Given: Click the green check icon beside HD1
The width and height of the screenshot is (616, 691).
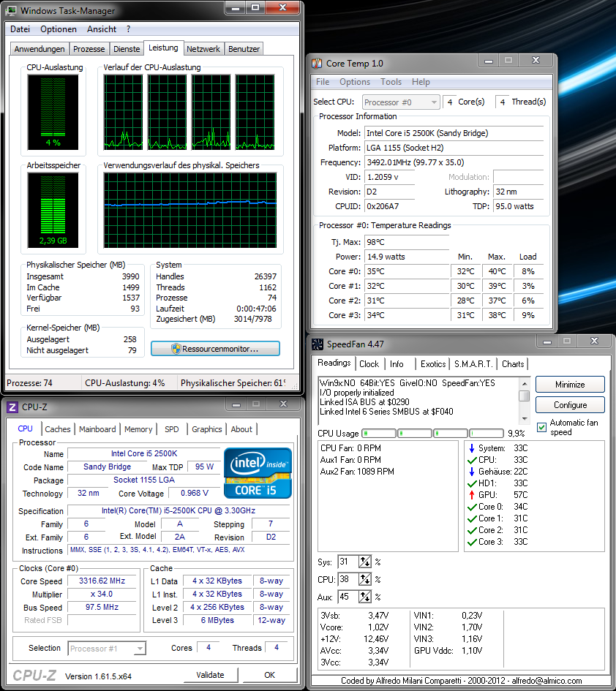Looking at the screenshot, I should tap(472, 483).
